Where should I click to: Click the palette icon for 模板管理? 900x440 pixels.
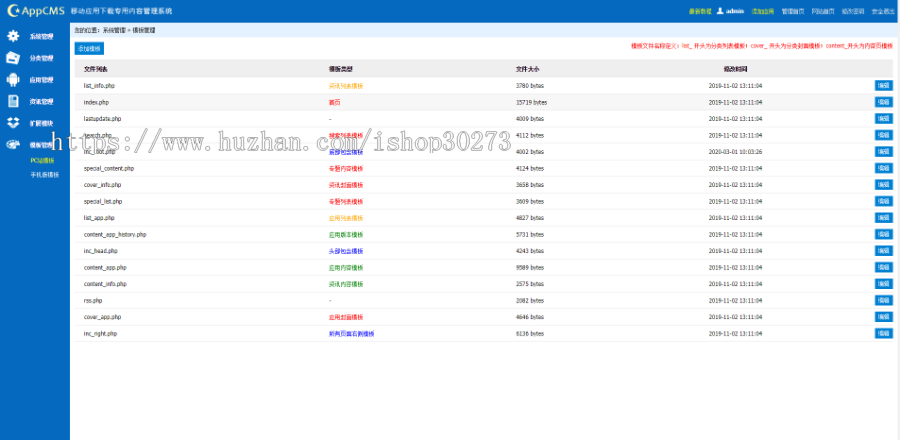coord(13,145)
